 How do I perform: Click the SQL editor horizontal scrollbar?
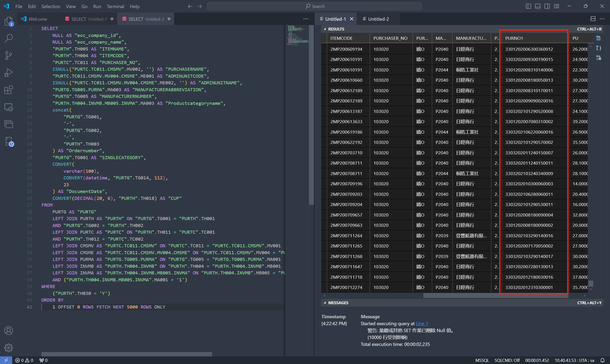pos(127,354)
